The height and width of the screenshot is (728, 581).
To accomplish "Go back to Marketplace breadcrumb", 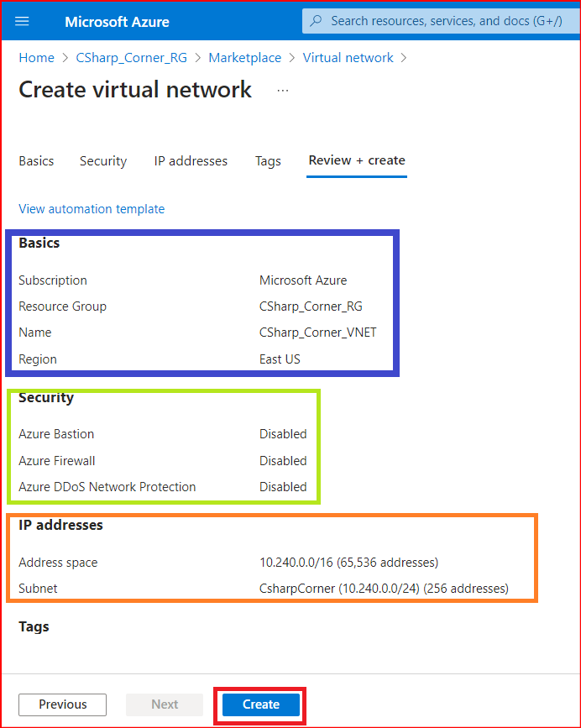I will pyautogui.click(x=244, y=58).
